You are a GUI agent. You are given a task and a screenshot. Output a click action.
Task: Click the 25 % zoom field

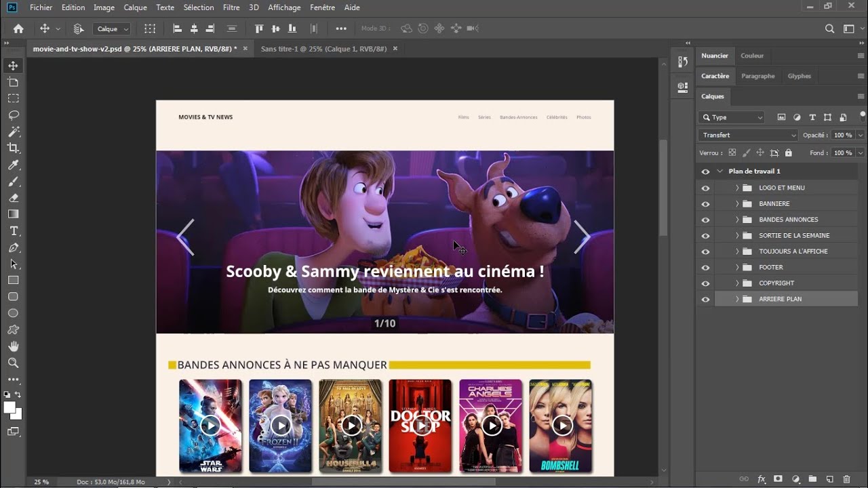[x=41, y=482]
